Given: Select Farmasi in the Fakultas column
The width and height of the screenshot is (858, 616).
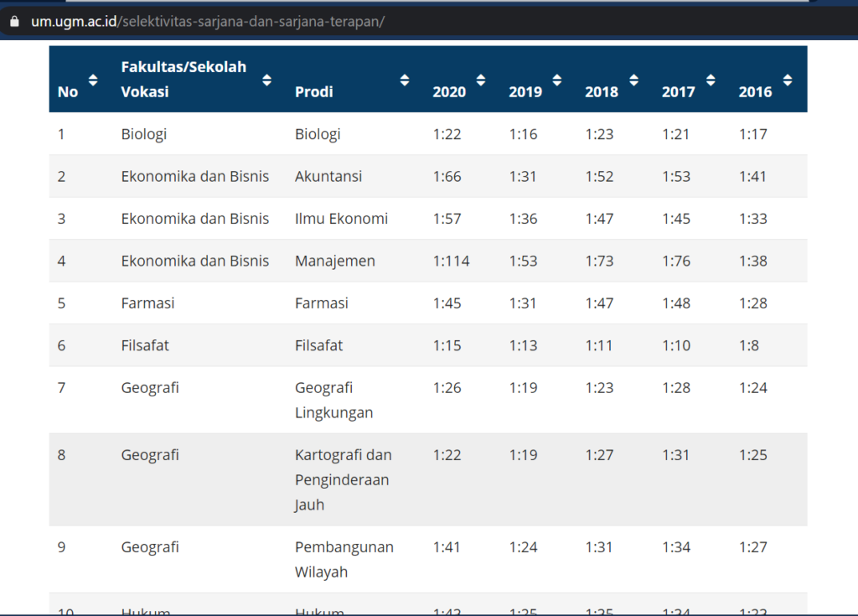Looking at the screenshot, I should (x=147, y=303).
